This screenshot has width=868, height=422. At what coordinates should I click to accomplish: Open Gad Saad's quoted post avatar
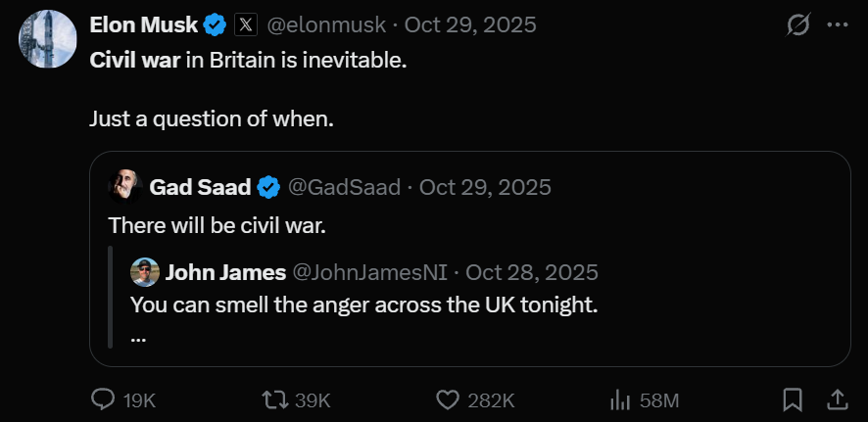point(125,187)
